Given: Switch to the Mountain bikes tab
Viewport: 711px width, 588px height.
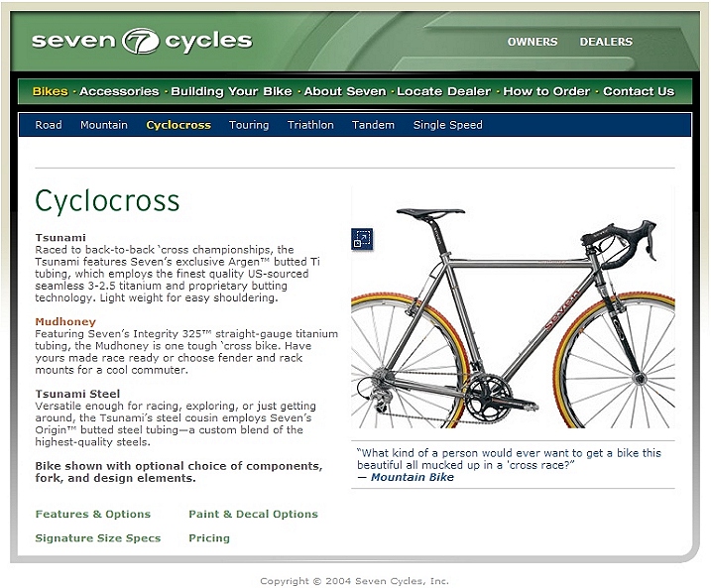Looking at the screenshot, I should coord(104,125).
